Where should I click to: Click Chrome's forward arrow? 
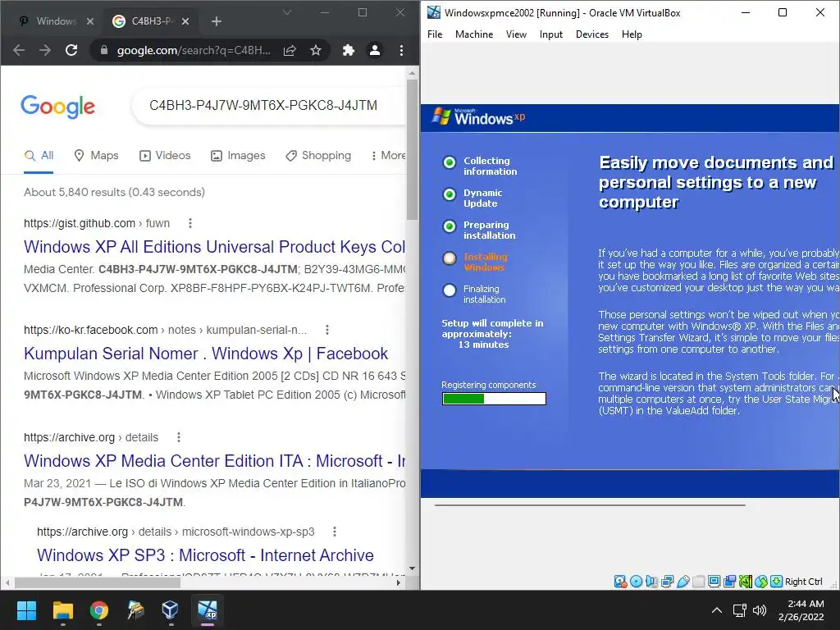point(45,50)
